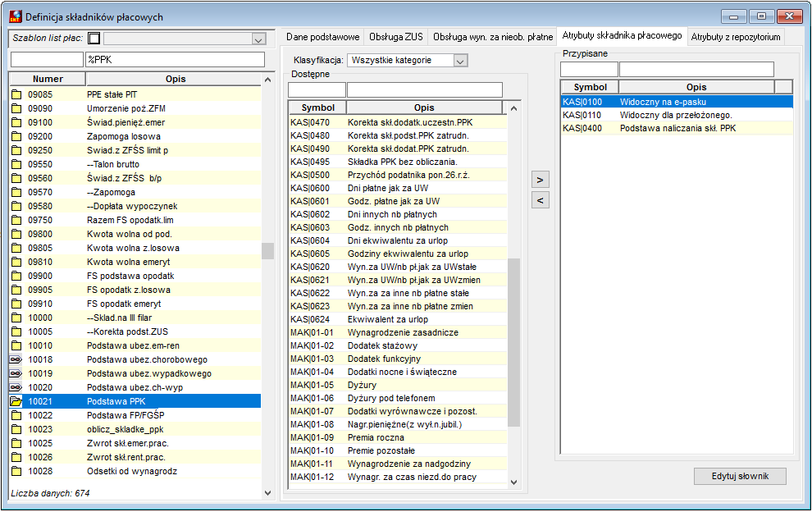Click the Przypisane Opis filter field
812x512 pixels.
pyautogui.click(x=696, y=70)
